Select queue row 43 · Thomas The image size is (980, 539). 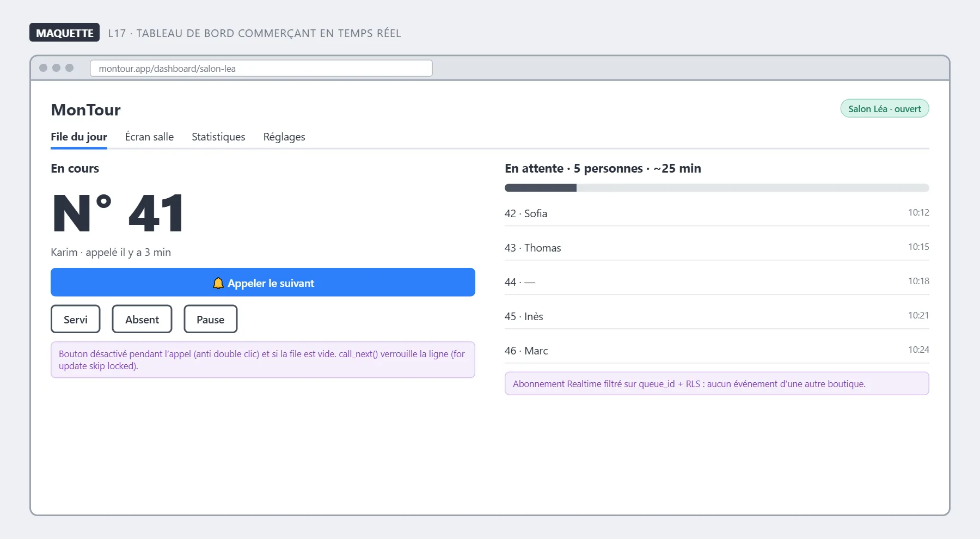click(x=717, y=248)
